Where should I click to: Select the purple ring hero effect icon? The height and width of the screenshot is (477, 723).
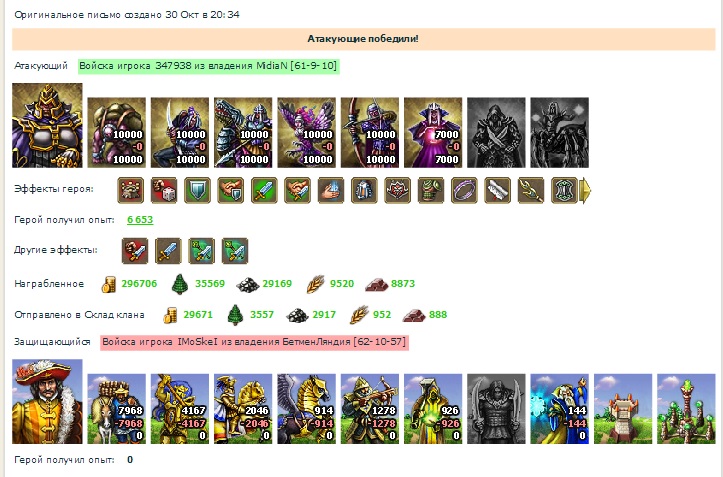click(464, 190)
